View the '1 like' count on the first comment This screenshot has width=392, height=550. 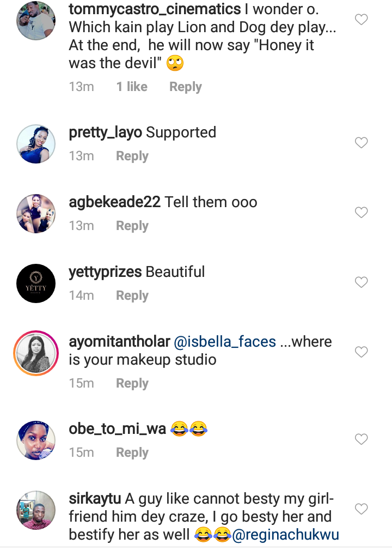point(132,87)
